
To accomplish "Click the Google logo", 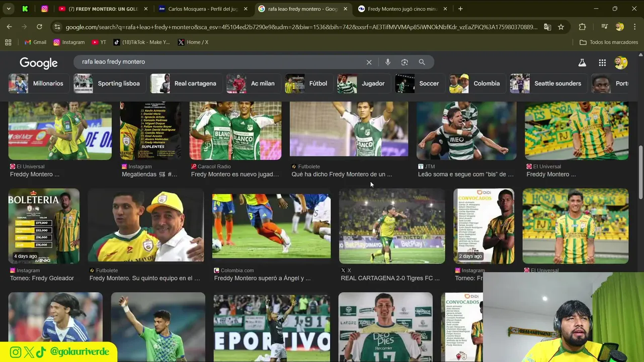I will click(x=39, y=63).
